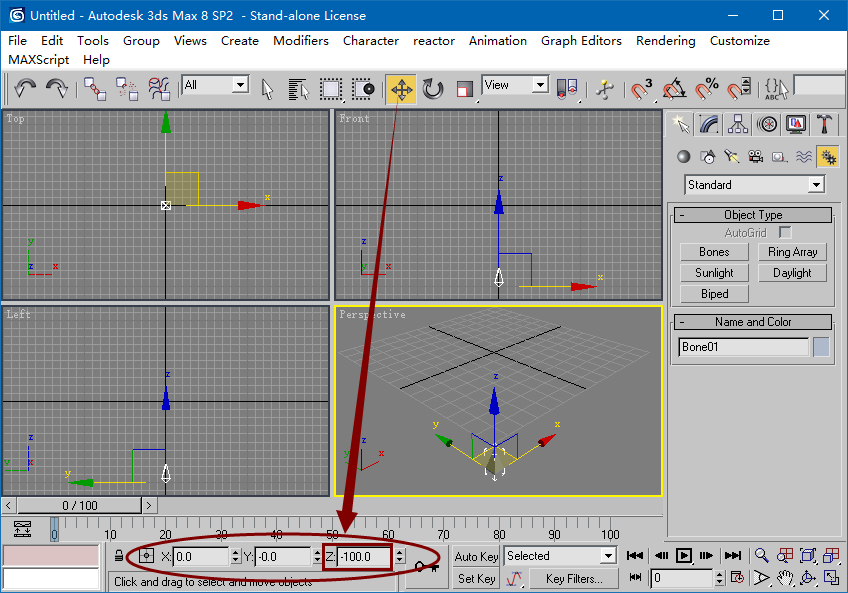Click the Named Selection Sets icon

tap(777, 89)
